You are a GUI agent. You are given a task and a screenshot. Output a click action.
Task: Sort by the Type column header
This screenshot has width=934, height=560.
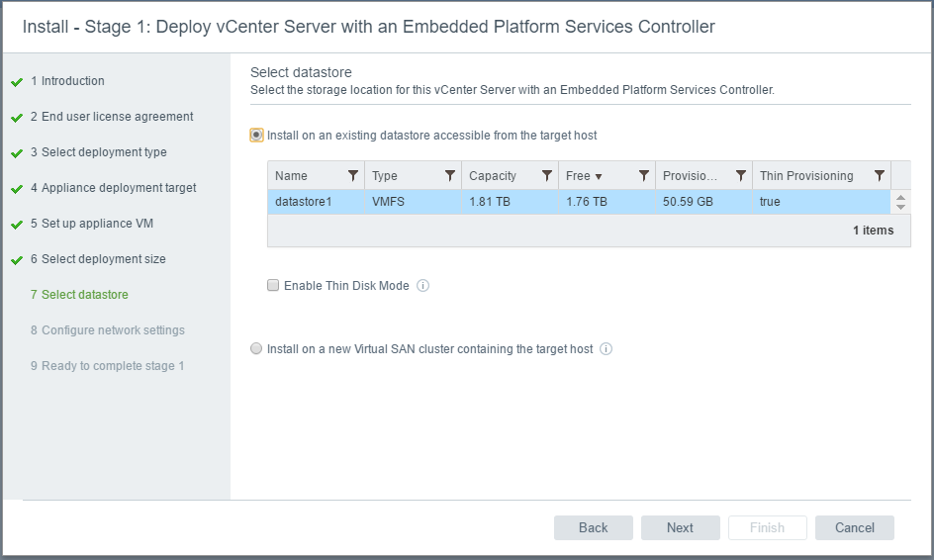pyautogui.click(x=384, y=176)
